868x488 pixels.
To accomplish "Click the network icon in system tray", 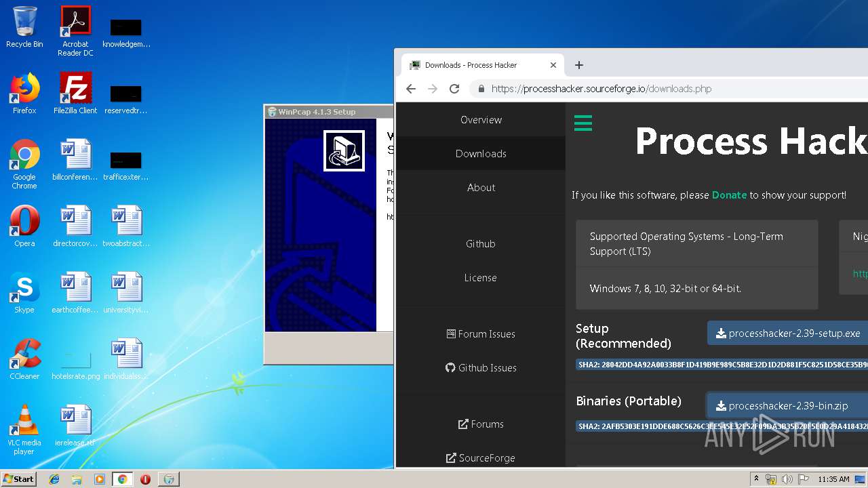I will [771, 479].
